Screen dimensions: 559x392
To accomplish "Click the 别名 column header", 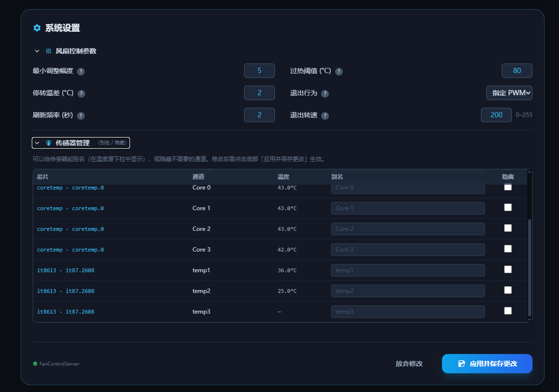I will [337, 177].
